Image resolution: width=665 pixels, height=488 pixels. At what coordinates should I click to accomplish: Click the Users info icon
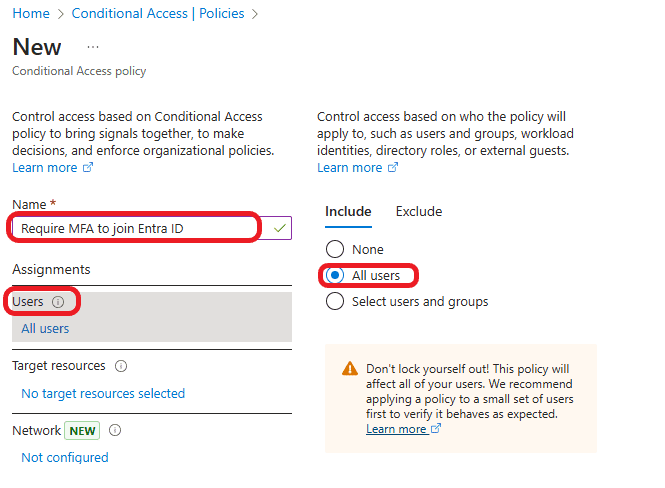pyautogui.click(x=58, y=302)
